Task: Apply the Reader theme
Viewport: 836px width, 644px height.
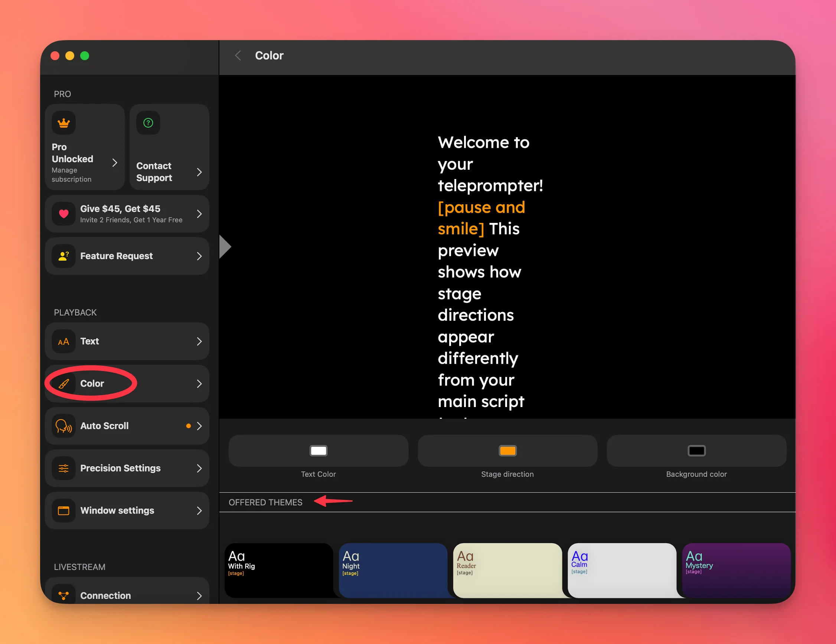Action: click(x=507, y=570)
